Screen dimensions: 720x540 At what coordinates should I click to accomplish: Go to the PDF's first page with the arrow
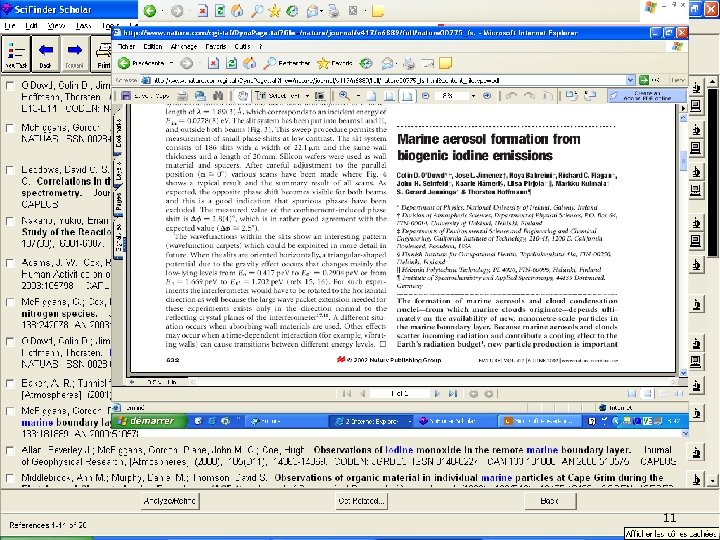(347, 394)
